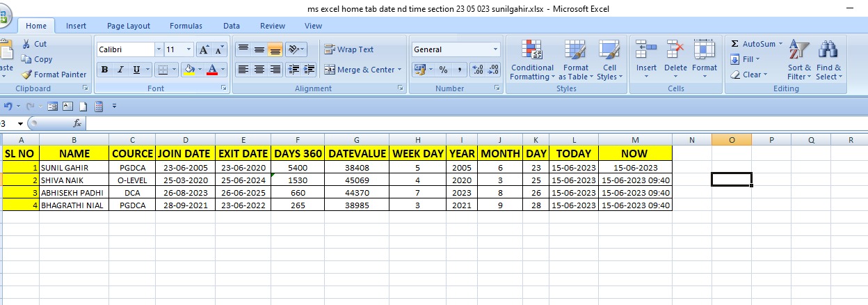
Task: Click the Increase Decimal icon
Action: click(x=478, y=70)
